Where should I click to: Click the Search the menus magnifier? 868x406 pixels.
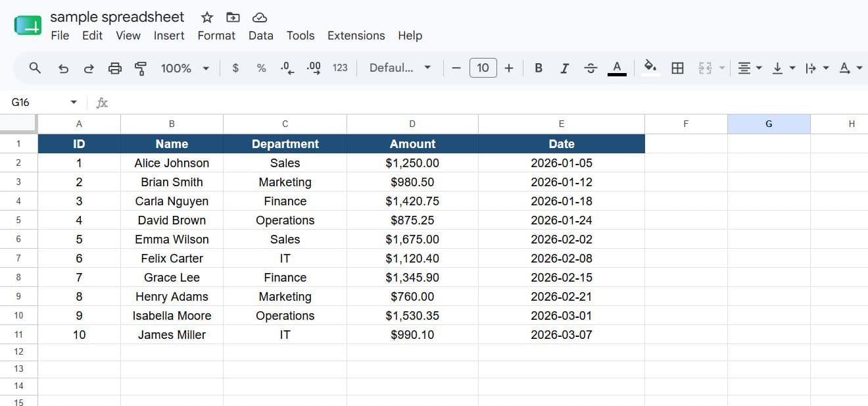click(x=36, y=68)
